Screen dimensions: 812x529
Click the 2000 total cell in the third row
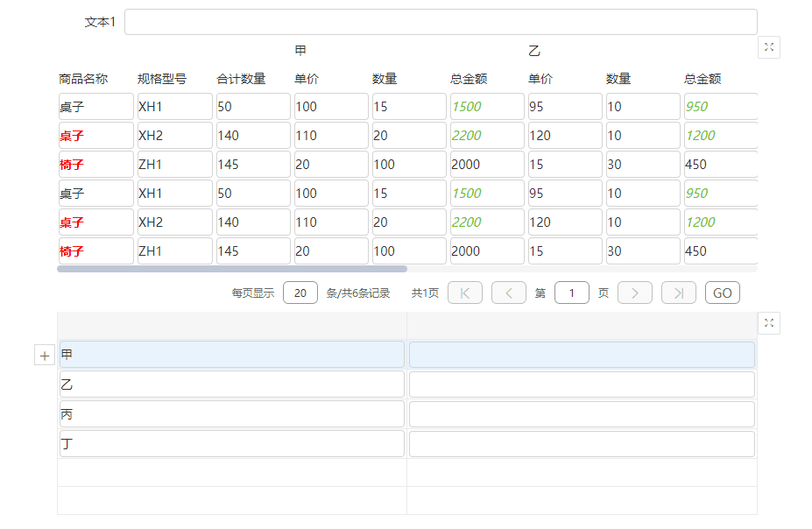point(487,165)
